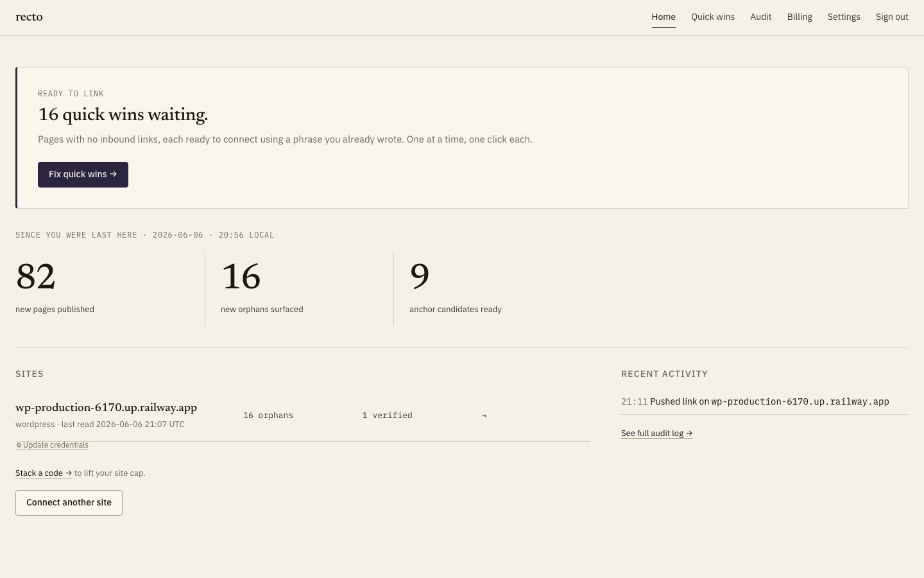Click the 16 quick wins waiting heading
The height and width of the screenshot is (578, 924).
(x=123, y=115)
